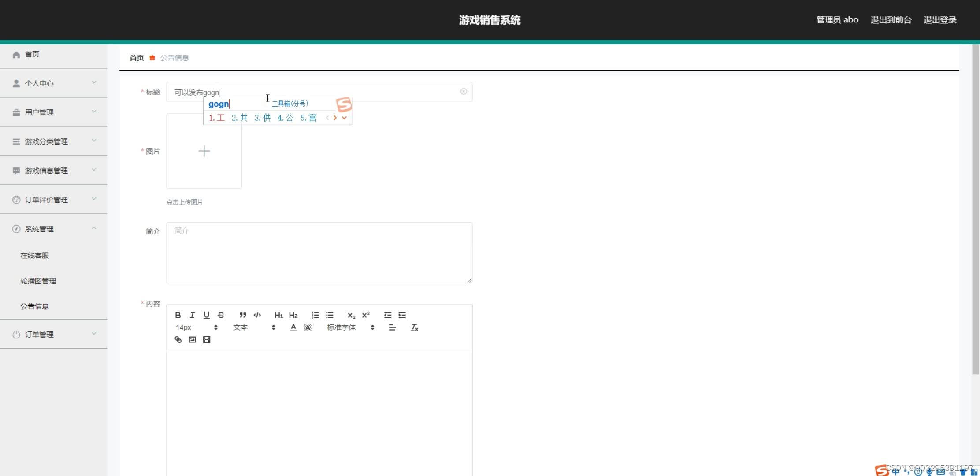Viewport: 980px width, 476px height.
Task: Select IME candidate 3 供
Action: (263, 118)
